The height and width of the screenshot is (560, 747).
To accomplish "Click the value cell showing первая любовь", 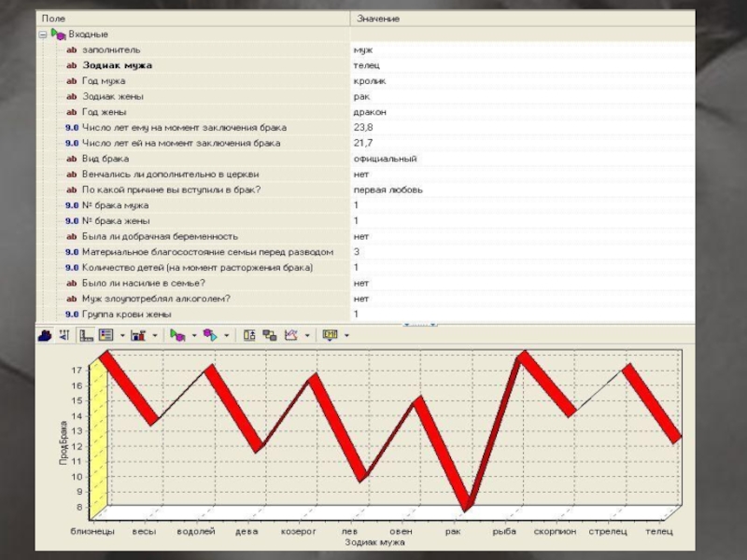I will [x=388, y=189].
